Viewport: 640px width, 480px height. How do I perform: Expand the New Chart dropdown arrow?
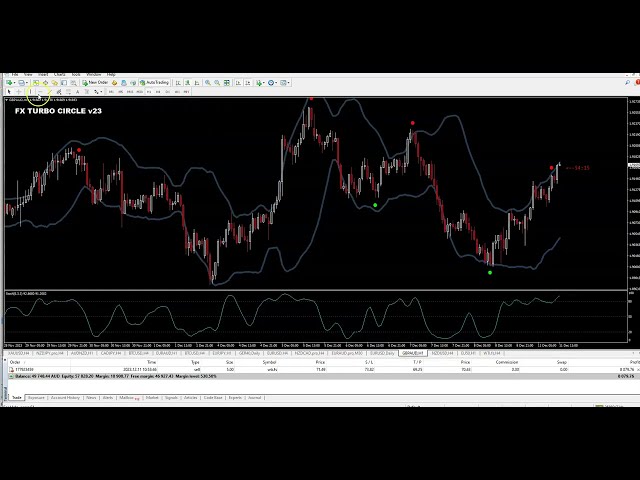(x=15, y=82)
